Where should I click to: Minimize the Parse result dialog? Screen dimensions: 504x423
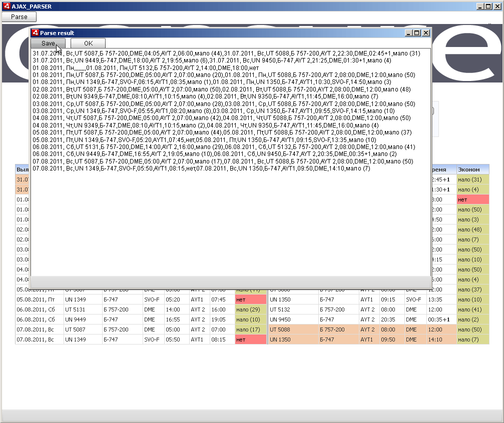tap(408, 33)
